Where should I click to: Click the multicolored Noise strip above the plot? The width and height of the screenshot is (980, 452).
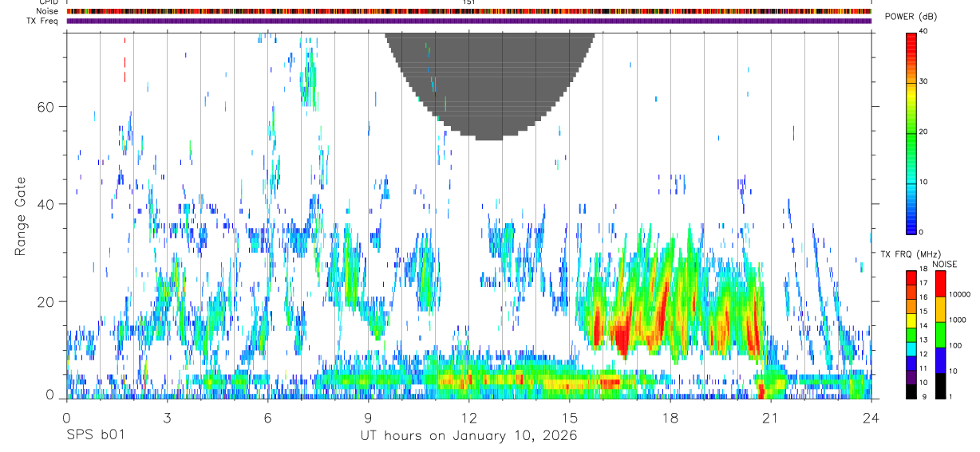point(468,11)
